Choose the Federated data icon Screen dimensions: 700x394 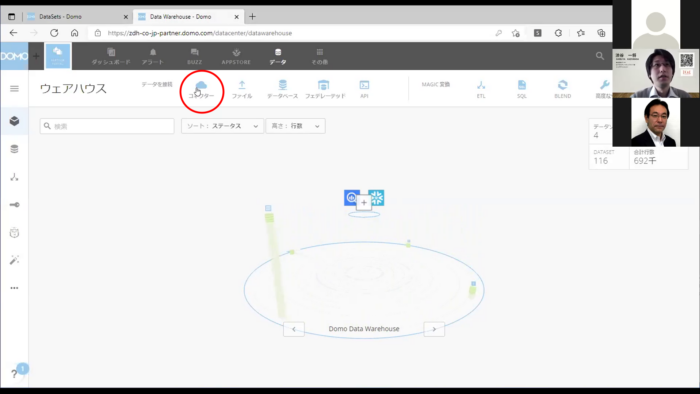pyautogui.click(x=324, y=85)
